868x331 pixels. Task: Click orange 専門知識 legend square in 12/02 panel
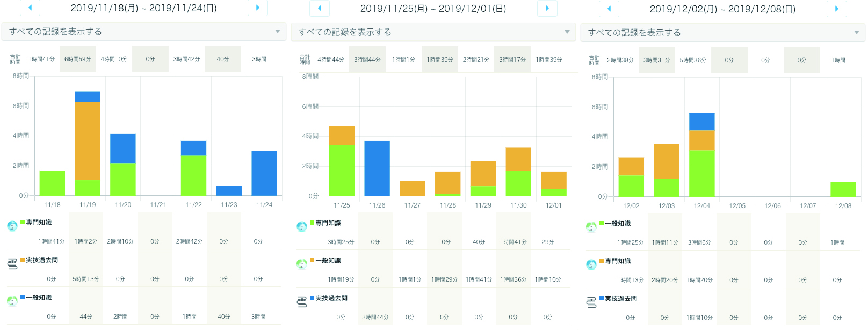click(x=602, y=261)
